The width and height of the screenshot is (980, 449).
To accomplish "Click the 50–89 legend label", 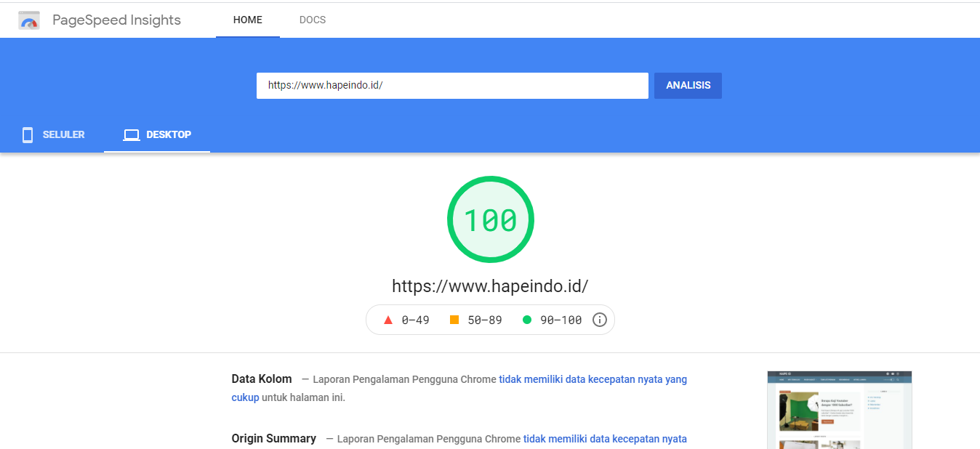I will [x=485, y=320].
